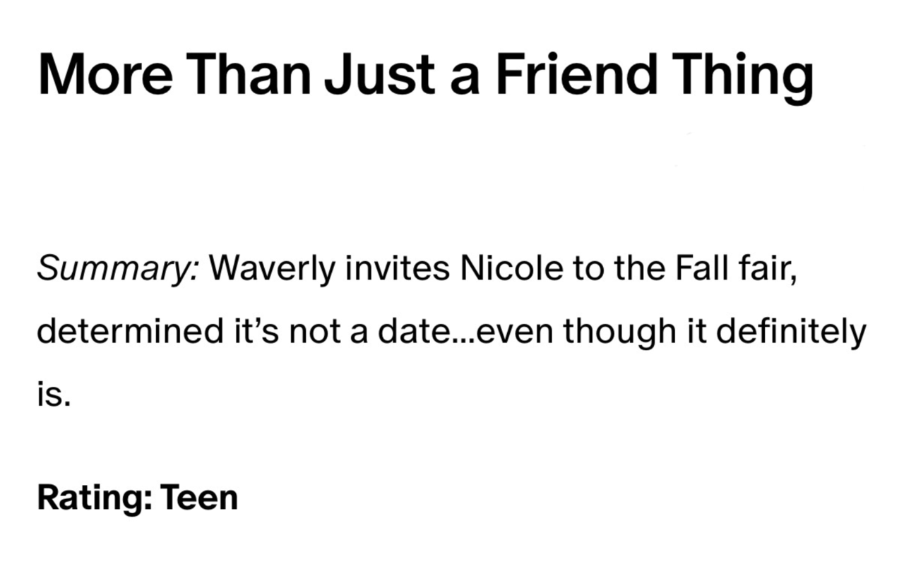Screen dimensions: 904x588
Task: Click the italic "Summary:" label
Action: point(119,269)
